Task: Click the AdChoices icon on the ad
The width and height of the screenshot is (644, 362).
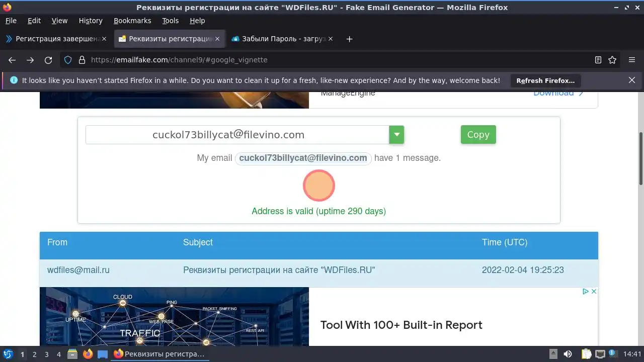Action: tap(586, 291)
